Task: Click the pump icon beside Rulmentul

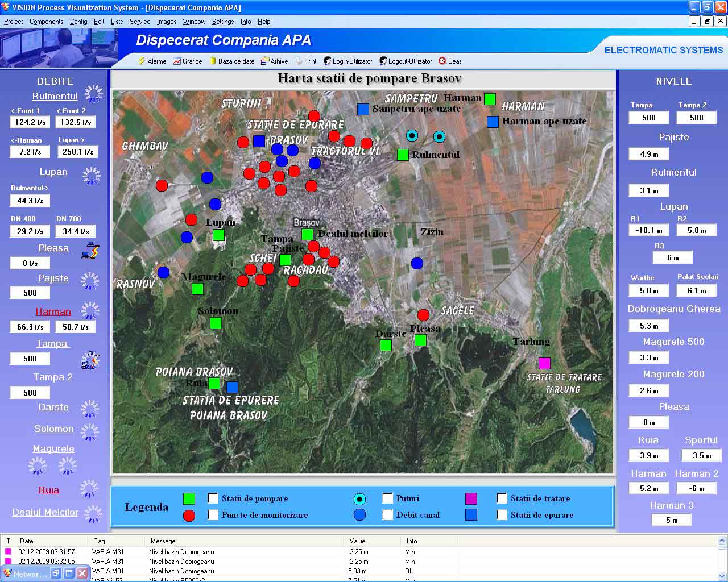Action: [94, 94]
